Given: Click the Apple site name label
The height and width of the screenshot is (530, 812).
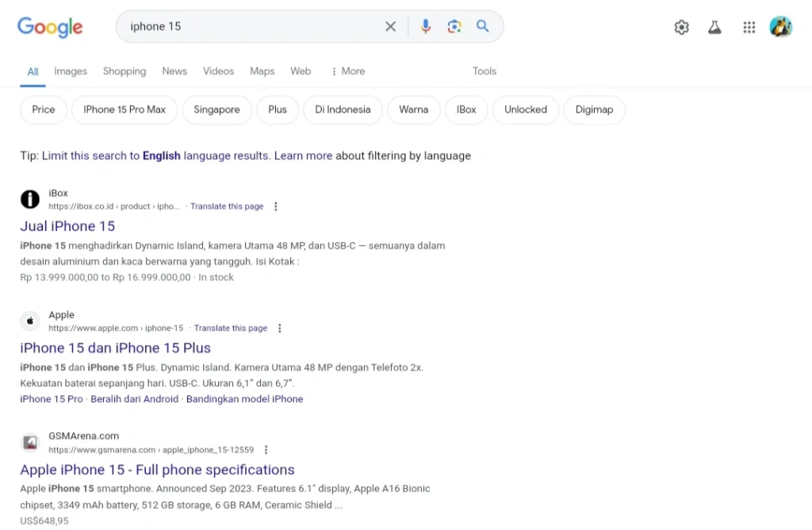Looking at the screenshot, I should pos(61,314).
